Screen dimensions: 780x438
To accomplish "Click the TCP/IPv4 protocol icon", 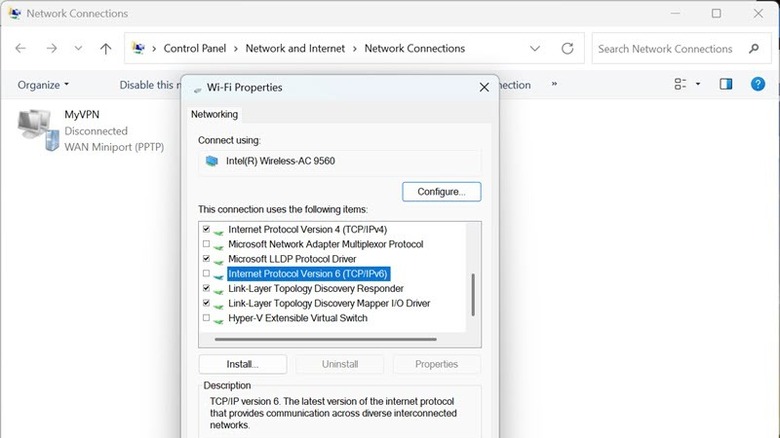I will point(218,231).
